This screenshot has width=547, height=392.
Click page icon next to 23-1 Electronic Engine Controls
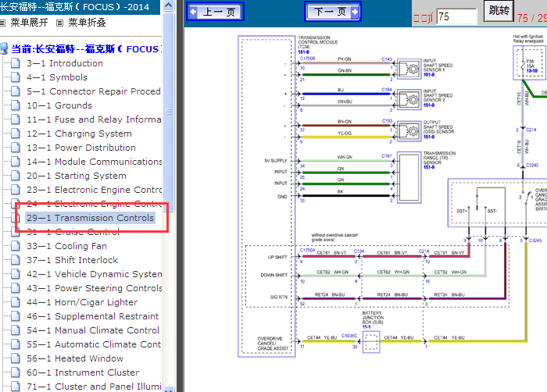[16, 190]
